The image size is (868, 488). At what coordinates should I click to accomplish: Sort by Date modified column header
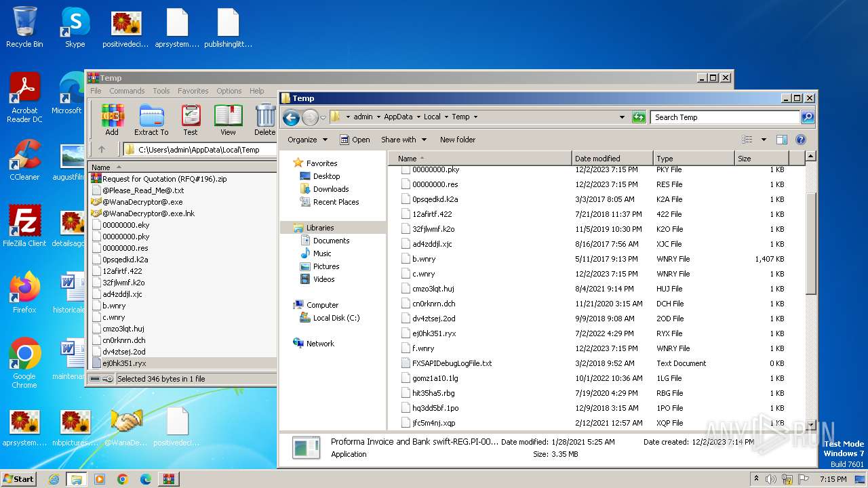pyautogui.click(x=612, y=158)
